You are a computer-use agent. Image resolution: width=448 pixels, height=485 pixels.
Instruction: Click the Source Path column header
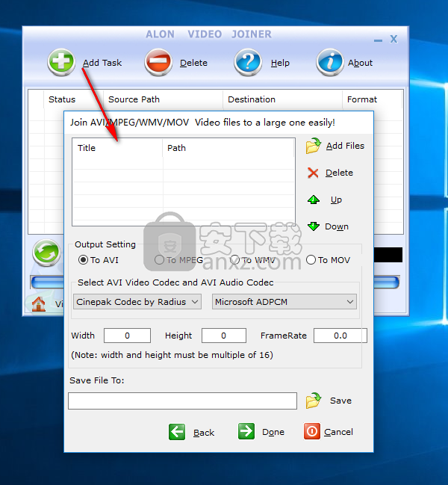pyautogui.click(x=163, y=99)
